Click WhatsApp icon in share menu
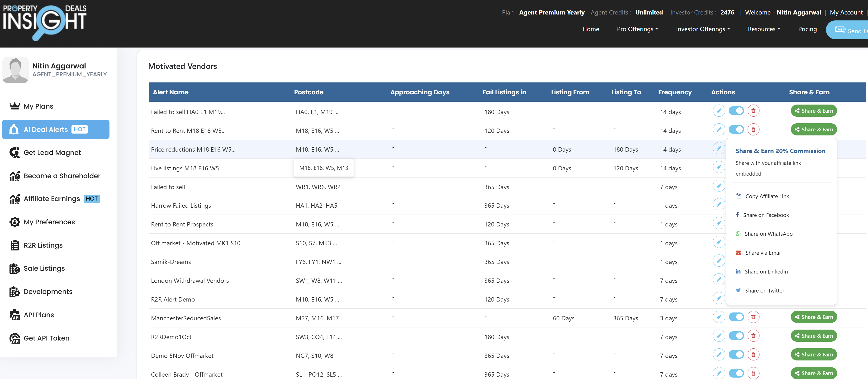Viewport: 868px width, 379px height. (x=738, y=234)
